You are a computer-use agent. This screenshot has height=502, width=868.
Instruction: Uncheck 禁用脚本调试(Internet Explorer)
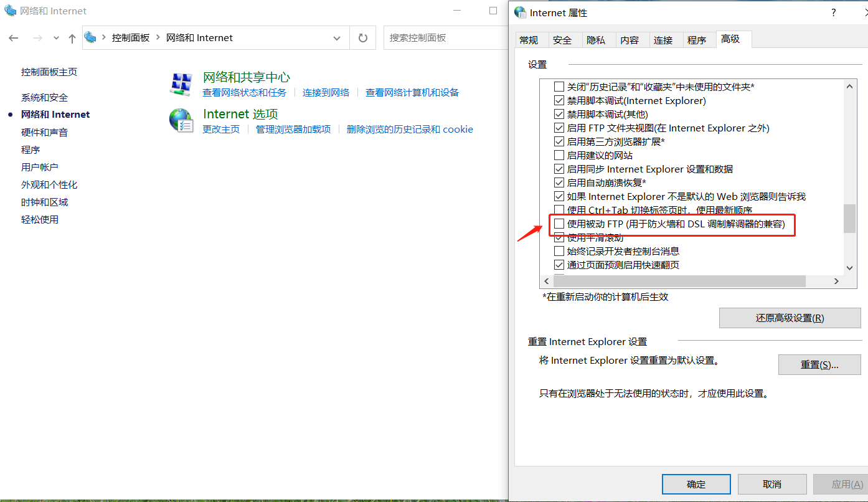pyautogui.click(x=559, y=101)
